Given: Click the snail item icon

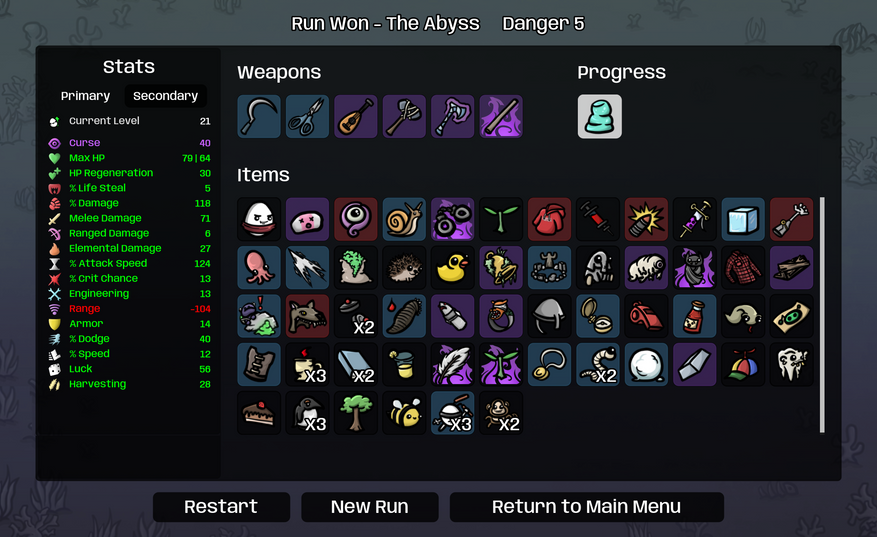Looking at the screenshot, I should pyautogui.click(x=404, y=219).
